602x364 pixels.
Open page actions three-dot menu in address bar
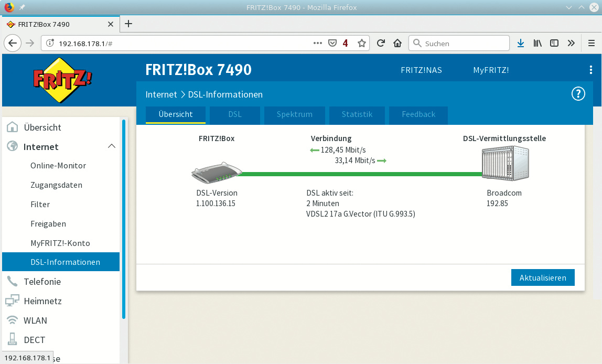point(317,43)
